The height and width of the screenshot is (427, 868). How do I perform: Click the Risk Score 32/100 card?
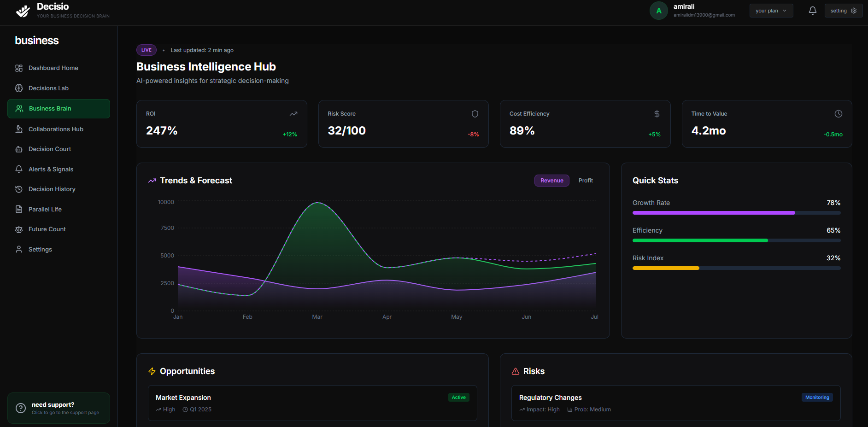click(x=404, y=124)
